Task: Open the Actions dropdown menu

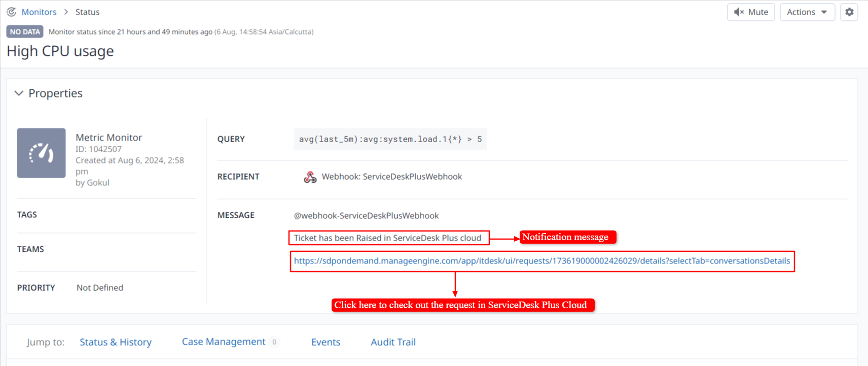Action: tap(807, 12)
